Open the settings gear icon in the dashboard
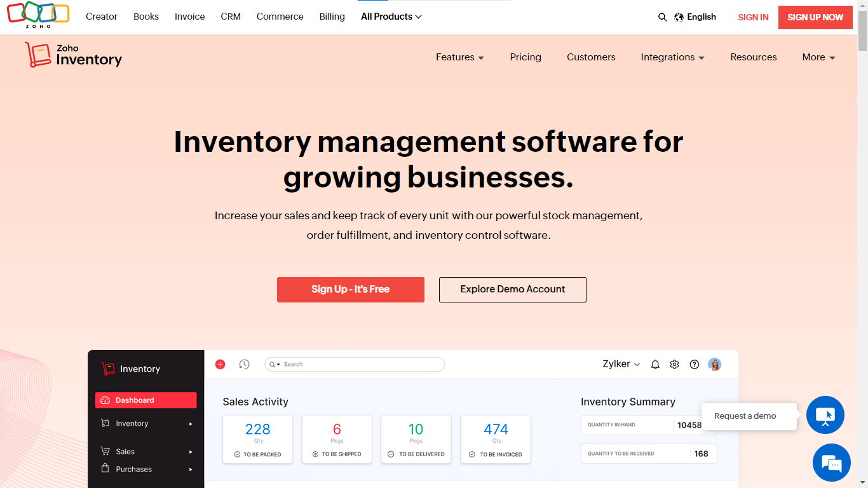The height and width of the screenshot is (488, 868). (x=674, y=364)
